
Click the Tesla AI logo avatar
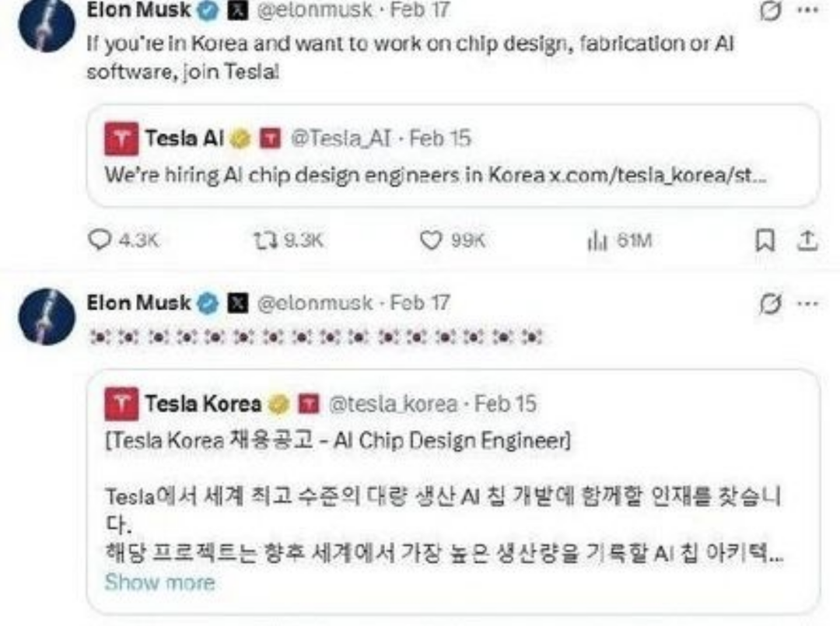121,139
